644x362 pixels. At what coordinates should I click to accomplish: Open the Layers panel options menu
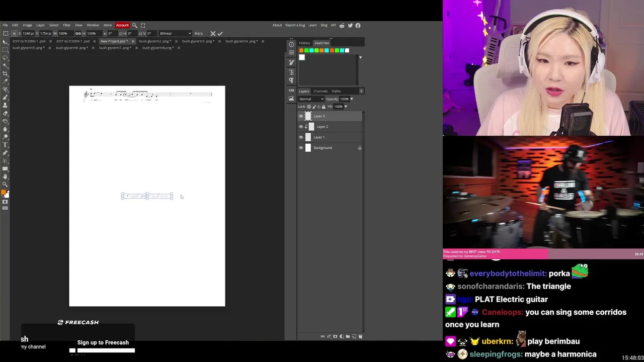(x=361, y=91)
